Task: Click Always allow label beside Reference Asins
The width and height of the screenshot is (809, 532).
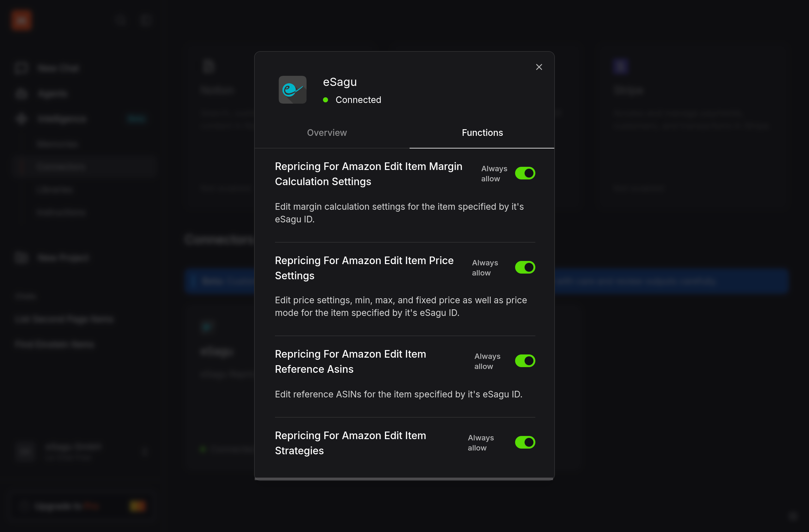Action: pos(487,361)
